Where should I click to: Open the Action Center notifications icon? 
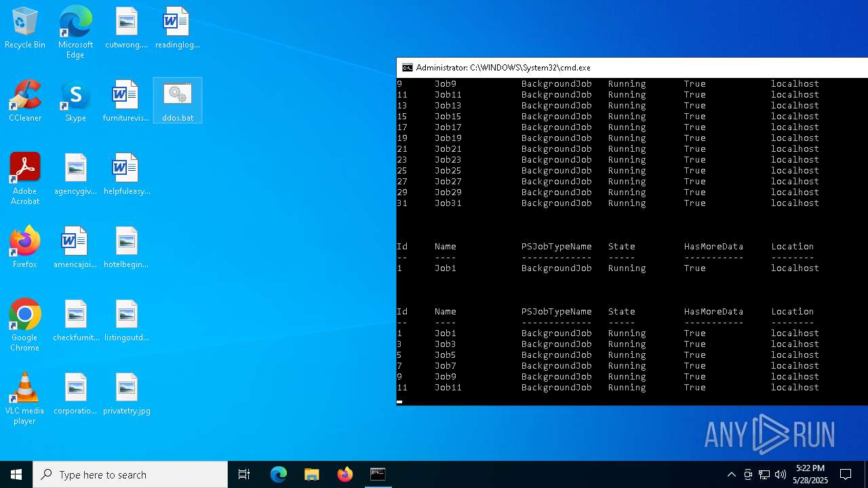click(x=846, y=474)
